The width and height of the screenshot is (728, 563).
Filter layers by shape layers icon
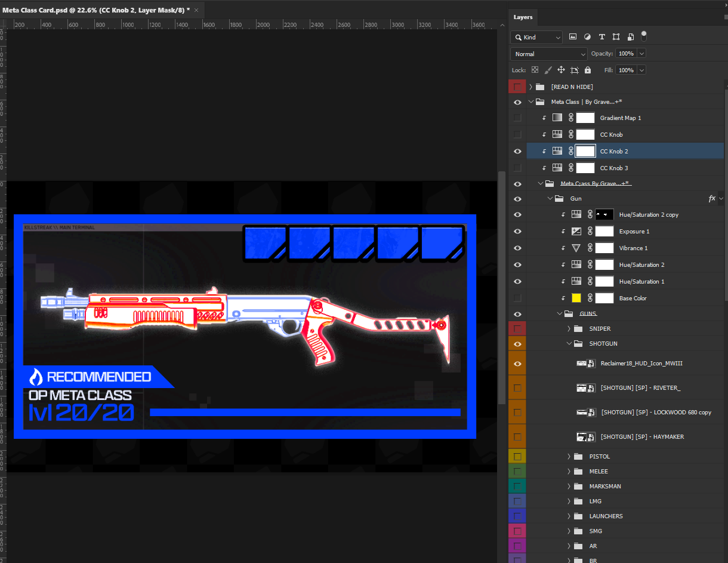616,37
